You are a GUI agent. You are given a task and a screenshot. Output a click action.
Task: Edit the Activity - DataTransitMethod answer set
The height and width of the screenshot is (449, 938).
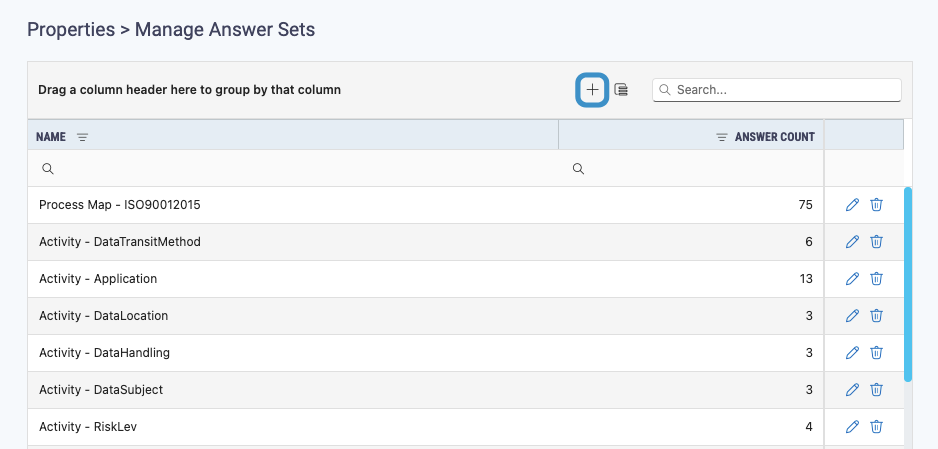pos(852,242)
